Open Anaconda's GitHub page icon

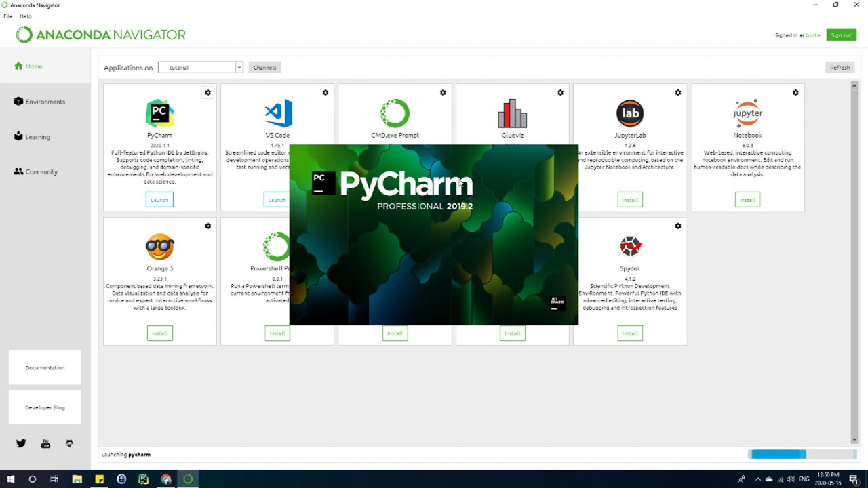(x=69, y=443)
